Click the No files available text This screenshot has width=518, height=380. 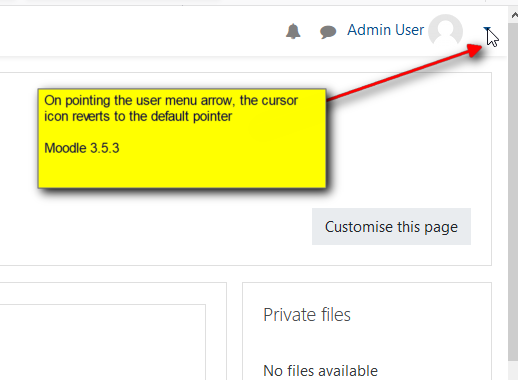pos(320,371)
